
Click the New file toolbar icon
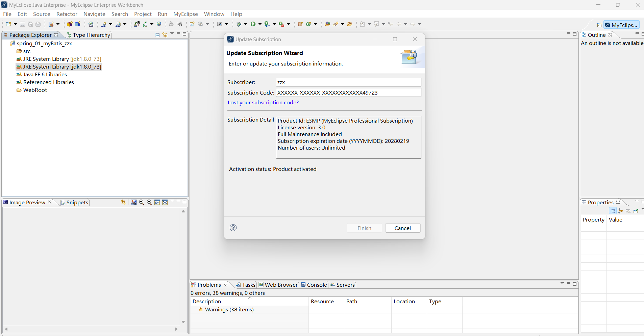tap(8, 24)
